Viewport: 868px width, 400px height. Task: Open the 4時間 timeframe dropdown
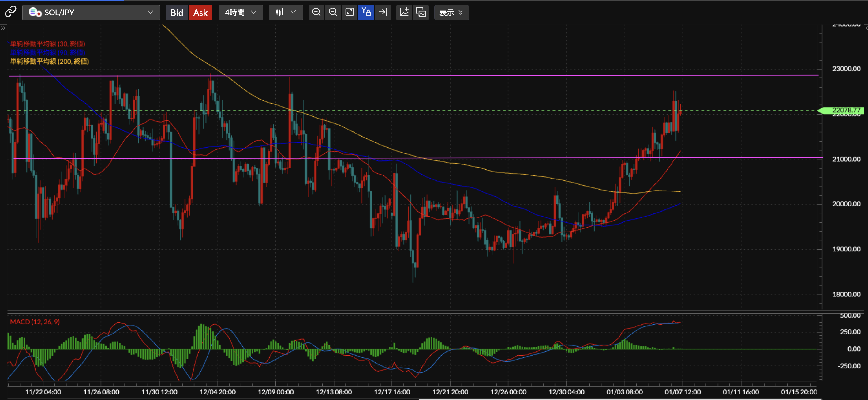tap(240, 13)
